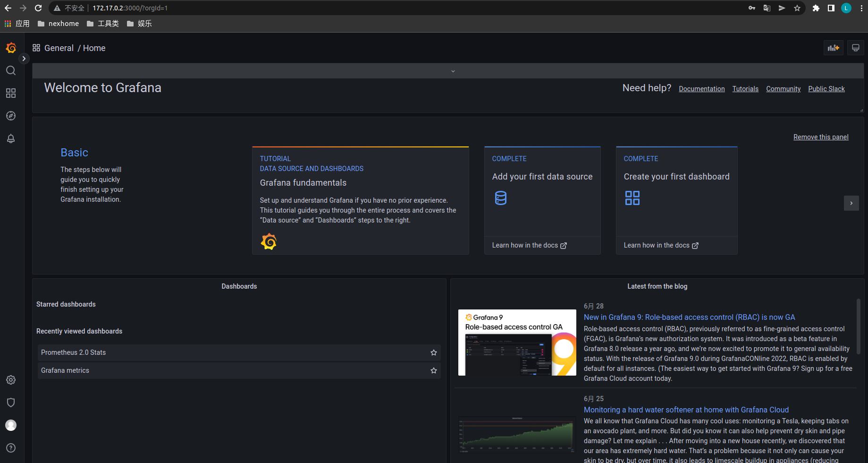The height and width of the screenshot is (463, 868).
Task: Open the Grafana 9 RBAC blog thumbnail
Action: pos(517,343)
